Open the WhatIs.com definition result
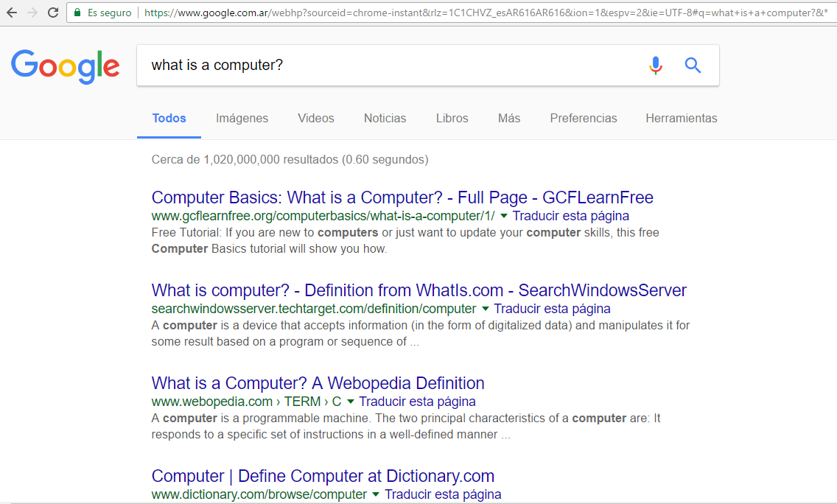The image size is (837, 504). pyautogui.click(x=419, y=290)
